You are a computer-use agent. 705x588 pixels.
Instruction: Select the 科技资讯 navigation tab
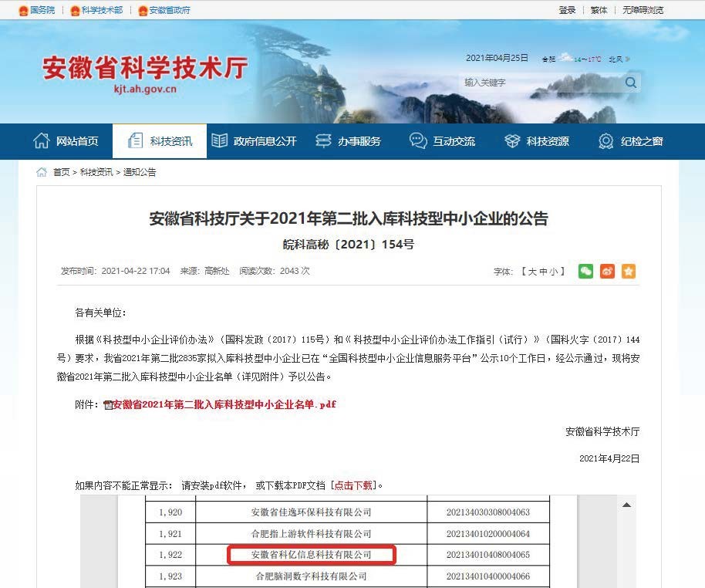(160, 141)
